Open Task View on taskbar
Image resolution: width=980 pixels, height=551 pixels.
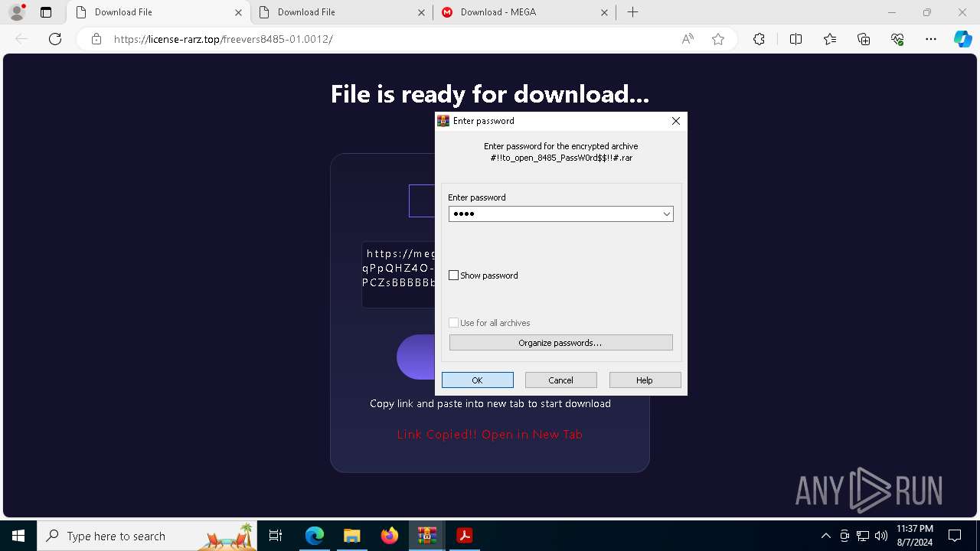click(276, 536)
